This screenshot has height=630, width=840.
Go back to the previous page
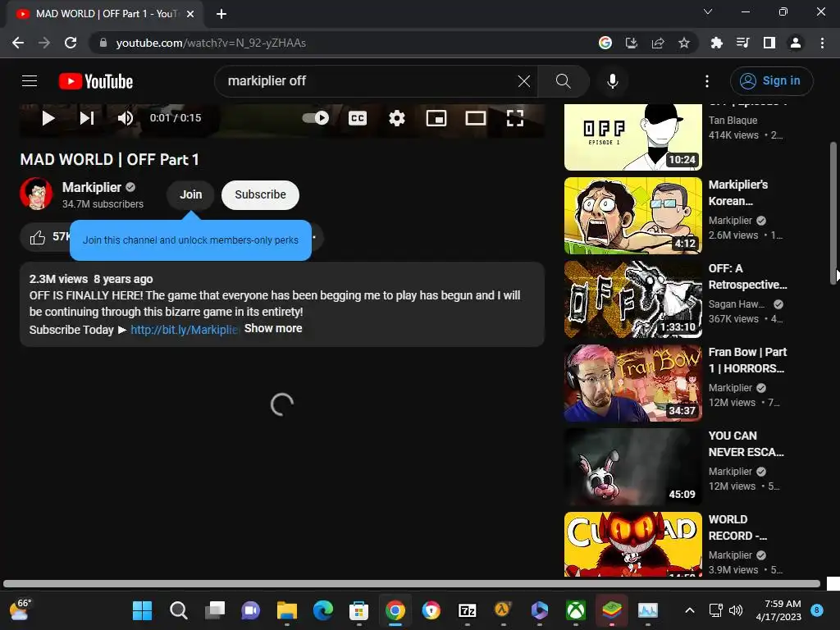[x=18, y=43]
